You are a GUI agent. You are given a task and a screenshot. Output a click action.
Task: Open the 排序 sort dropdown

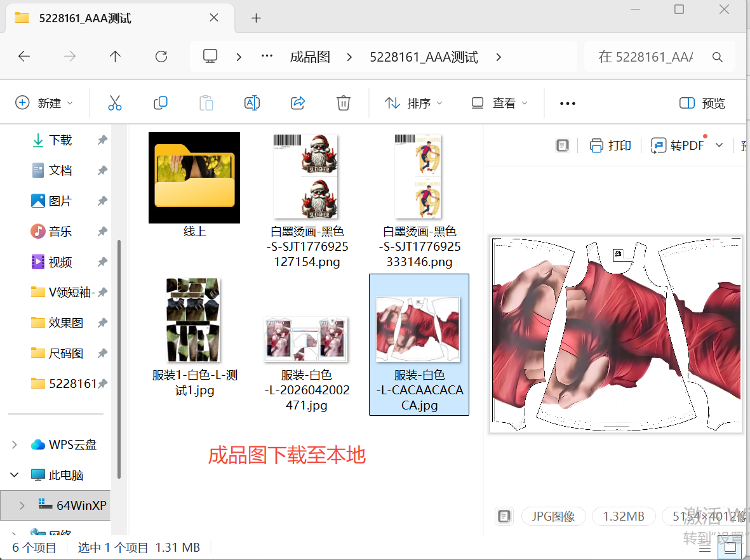[x=414, y=103]
